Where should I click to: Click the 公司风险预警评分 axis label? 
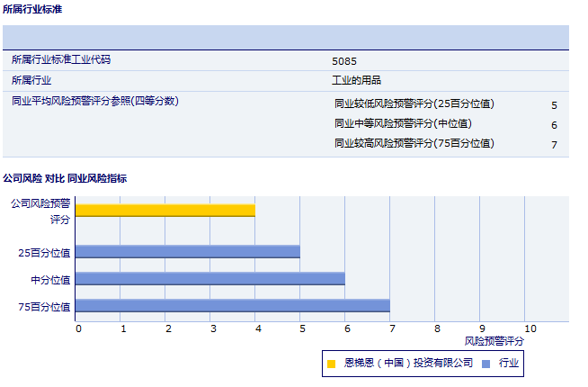[41, 211]
